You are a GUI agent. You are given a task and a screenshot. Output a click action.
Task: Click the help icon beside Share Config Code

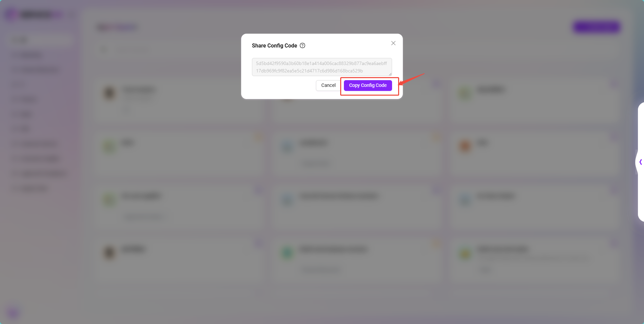click(302, 45)
